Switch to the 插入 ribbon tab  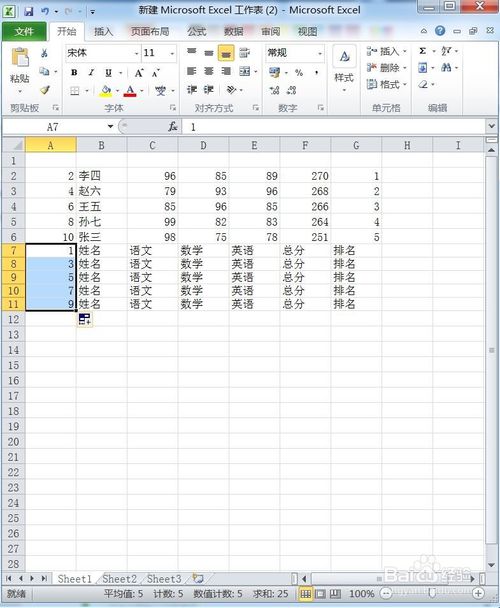pyautogui.click(x=104, y=31)
